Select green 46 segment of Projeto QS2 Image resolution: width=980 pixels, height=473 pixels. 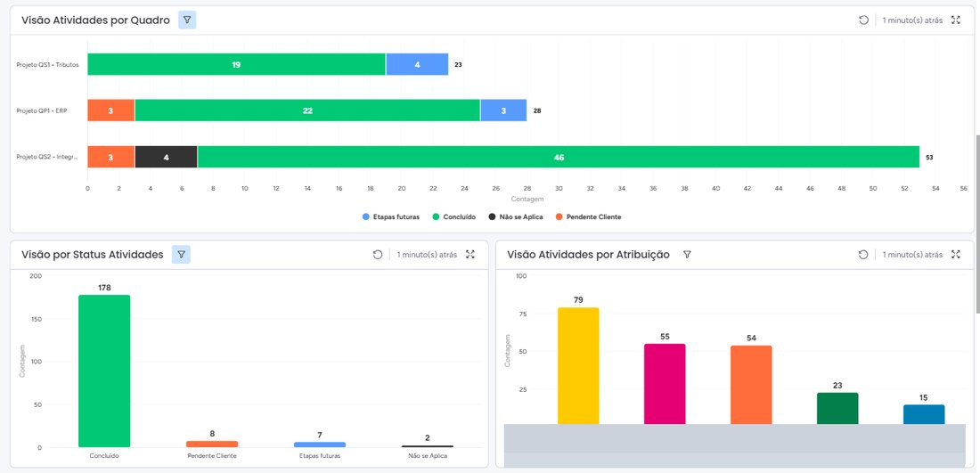[558, 157]
